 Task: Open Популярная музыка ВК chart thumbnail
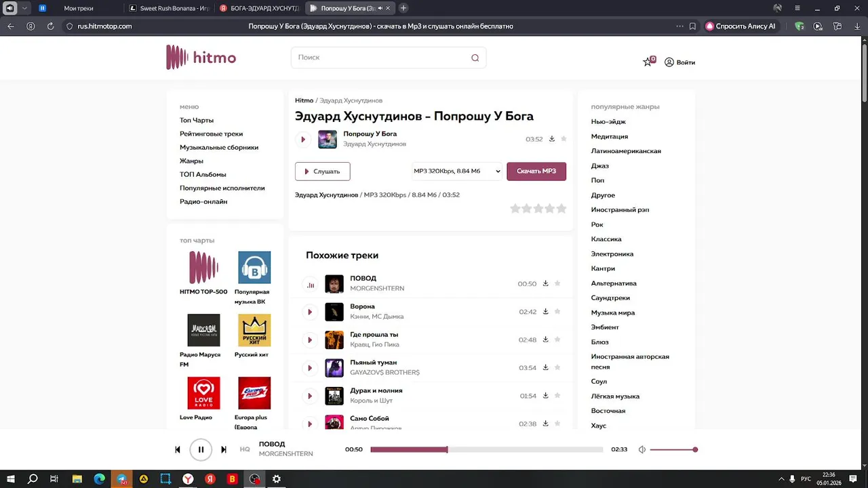pos(254,267)
